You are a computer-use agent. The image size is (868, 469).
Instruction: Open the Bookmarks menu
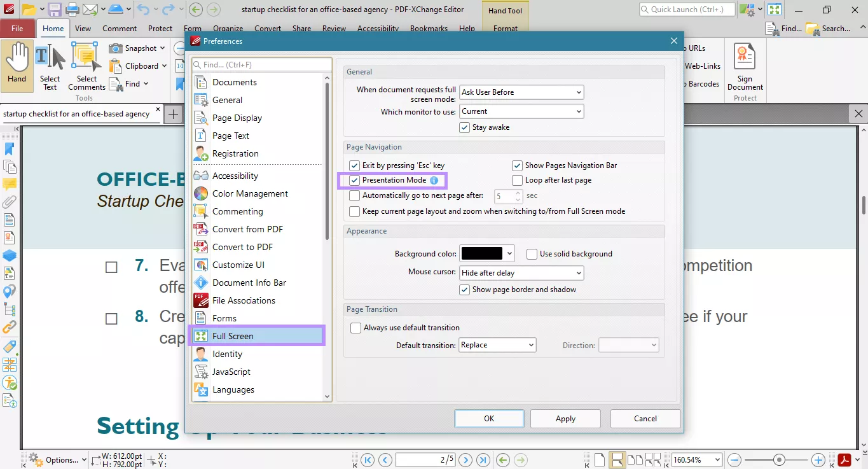point(429,28)
